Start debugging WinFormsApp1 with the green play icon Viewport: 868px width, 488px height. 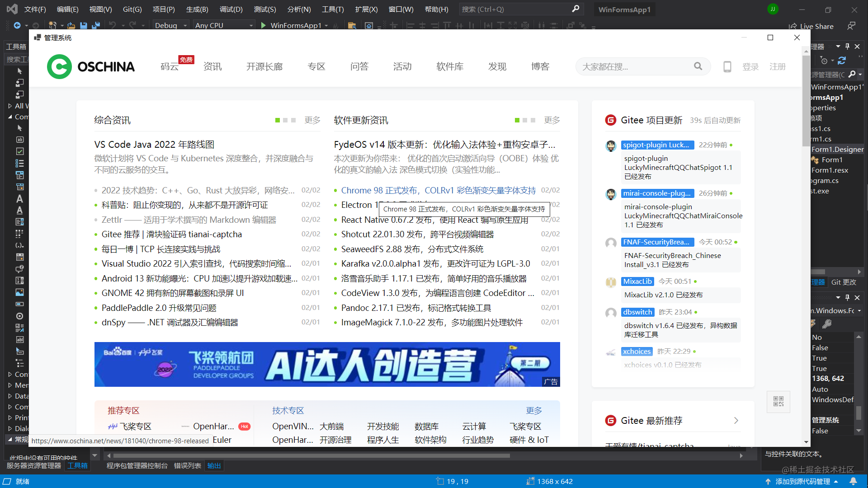coord(264,25)
